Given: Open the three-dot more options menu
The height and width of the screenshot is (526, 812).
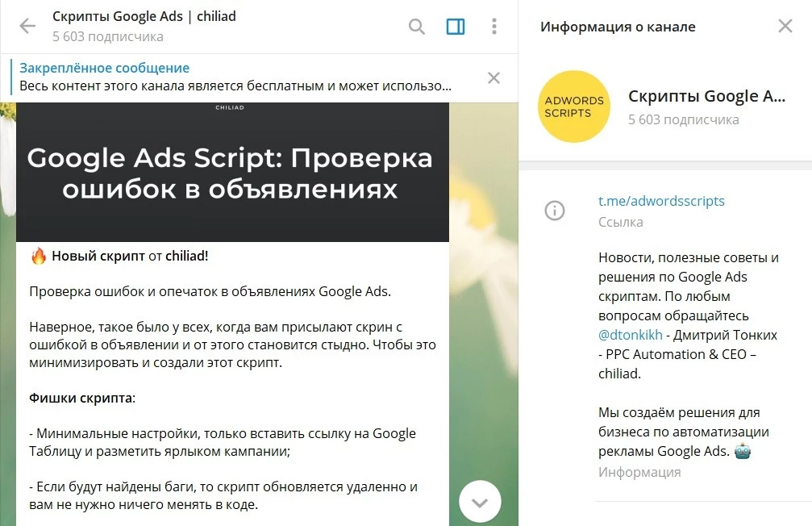Looking at the screenshot, I should pos(494,27).
